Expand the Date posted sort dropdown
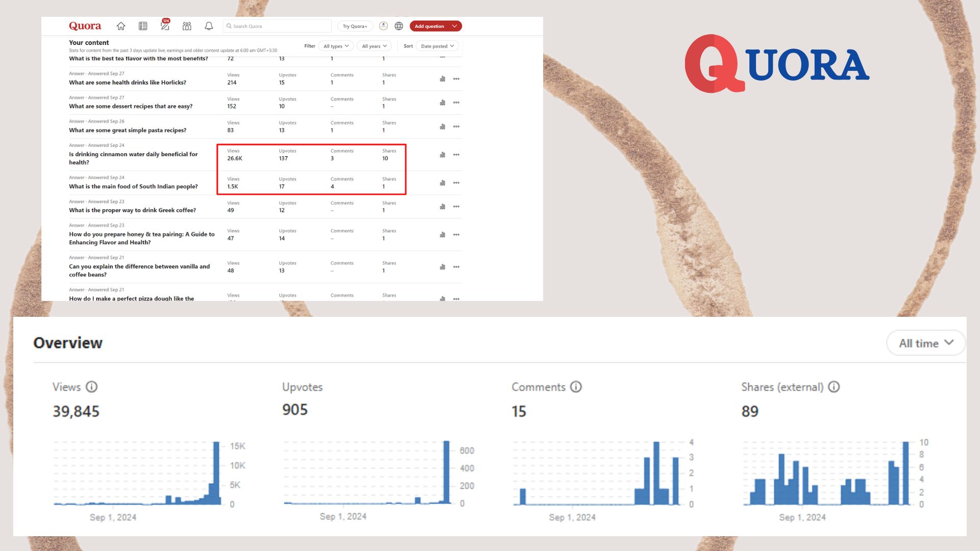 click(437, 46)
